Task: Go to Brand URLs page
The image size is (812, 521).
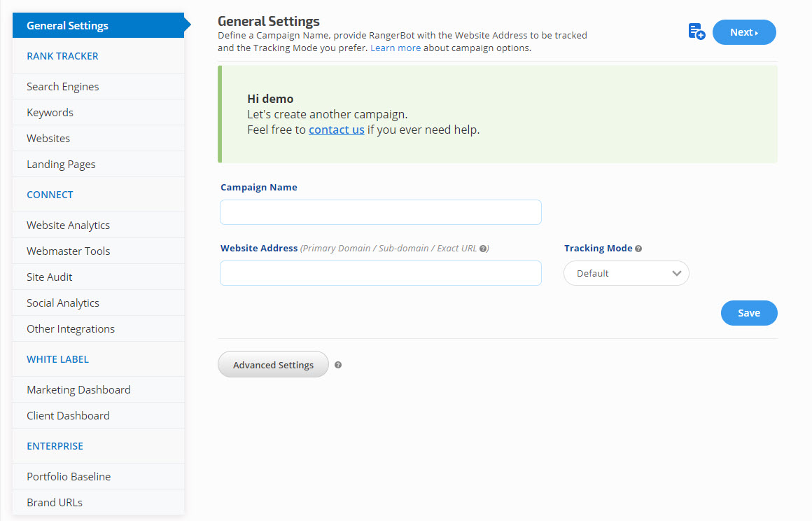Action: (54, 503)
